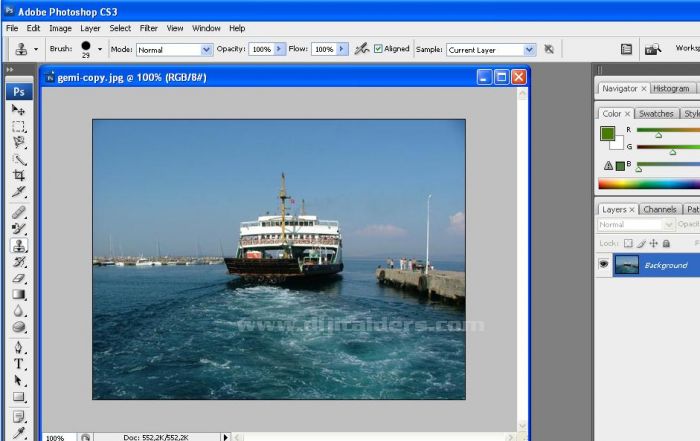Select the Type tool
The height and width of the screenshot is (441, 700).
18,364
